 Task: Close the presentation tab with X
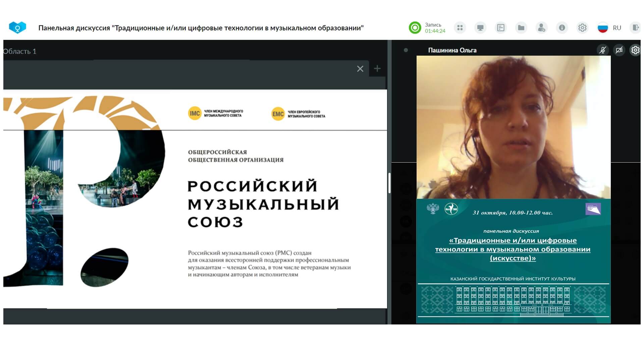360,69
